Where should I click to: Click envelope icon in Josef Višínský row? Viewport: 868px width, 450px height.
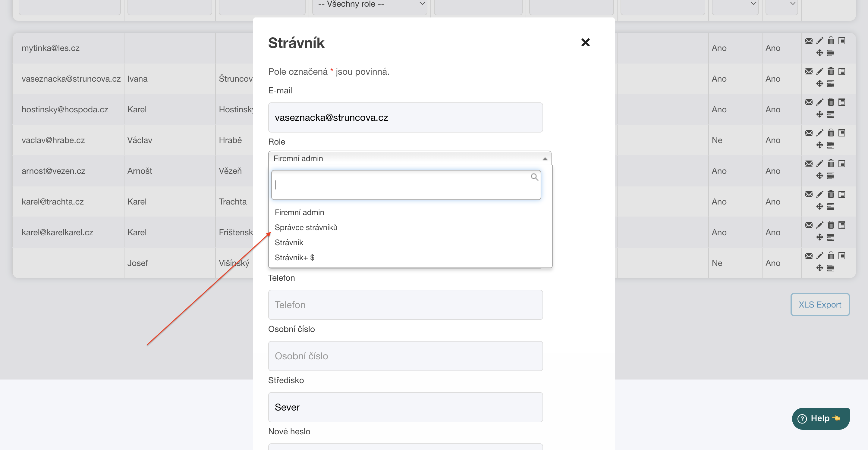pos(809,256)
